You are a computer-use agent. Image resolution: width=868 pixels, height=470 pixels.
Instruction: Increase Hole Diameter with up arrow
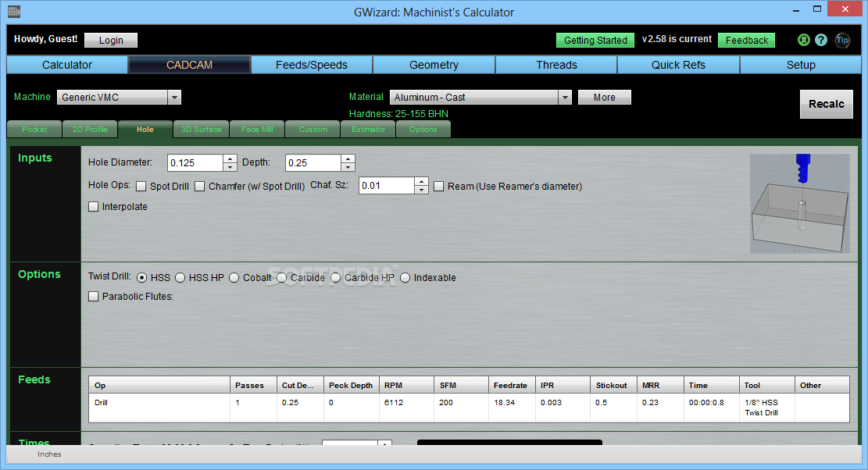tap(230, 158)
